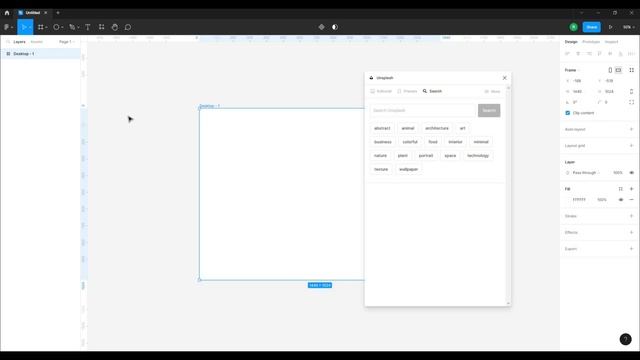Set frame to landscape orientation
Screen dimensions: 640x360
[619, 70]
